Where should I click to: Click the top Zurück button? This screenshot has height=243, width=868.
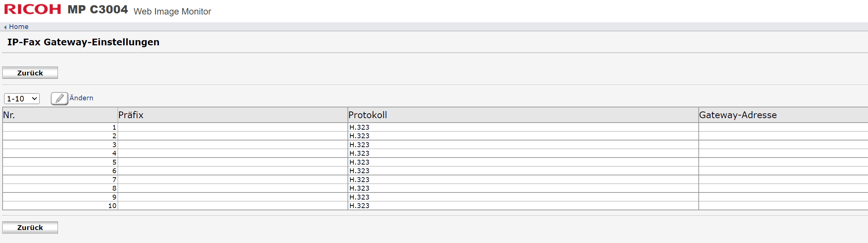pyautogui.click(x=30, y=73)
